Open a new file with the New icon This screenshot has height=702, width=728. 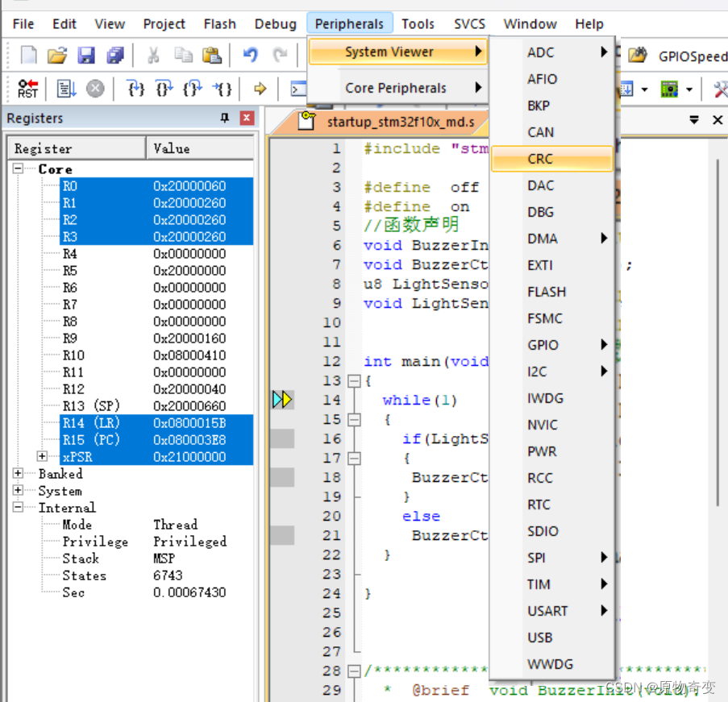click(27, 54)
